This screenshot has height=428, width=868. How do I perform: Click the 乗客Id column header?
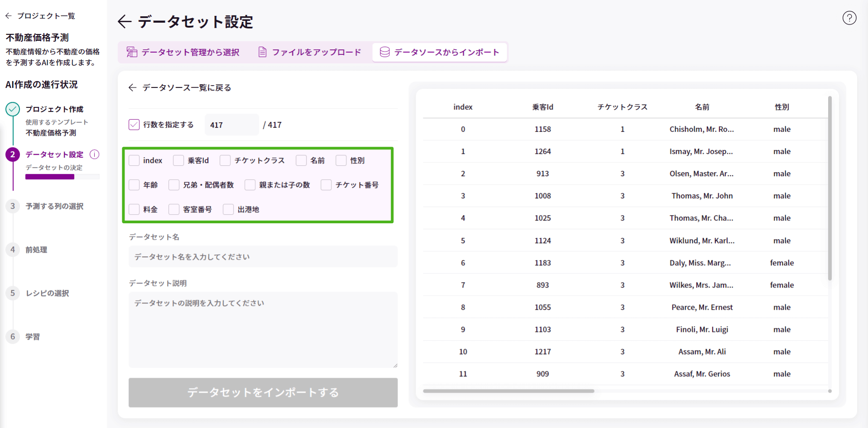click(542, 107)
